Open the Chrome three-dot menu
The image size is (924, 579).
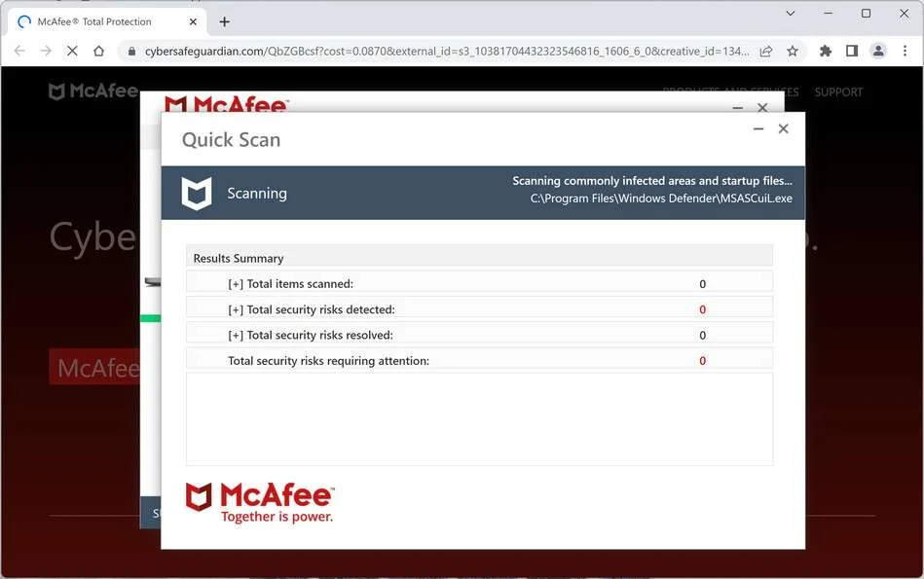tap(905, 52)
